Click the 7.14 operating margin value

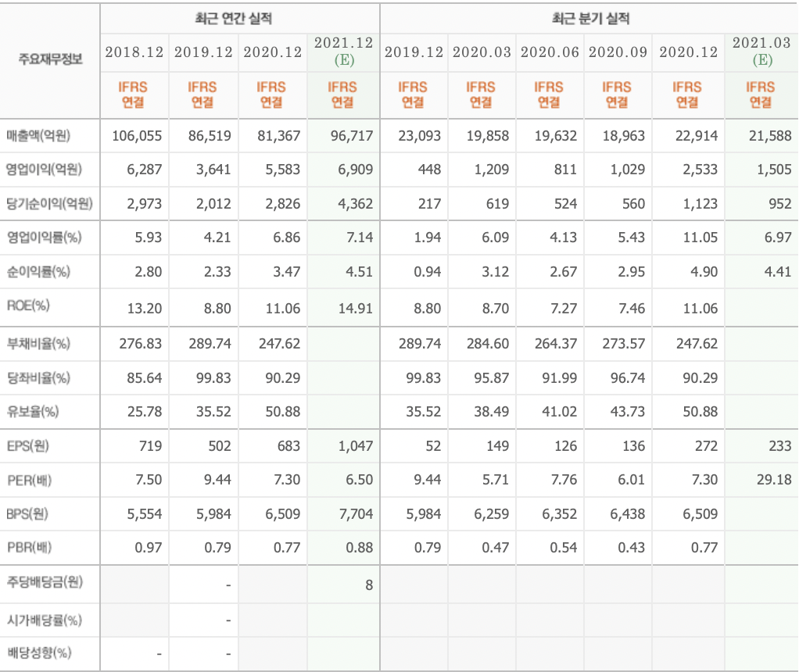coord(360,238)
